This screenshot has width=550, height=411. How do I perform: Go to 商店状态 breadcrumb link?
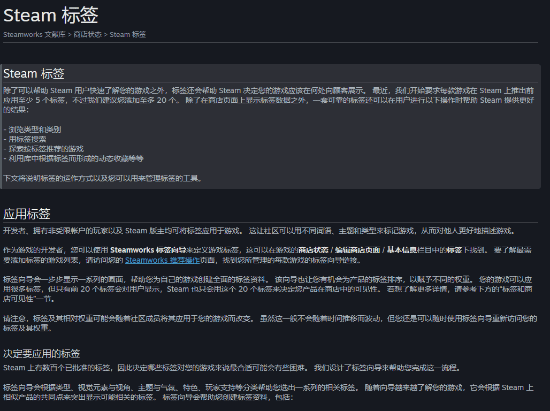pos(87,34)
